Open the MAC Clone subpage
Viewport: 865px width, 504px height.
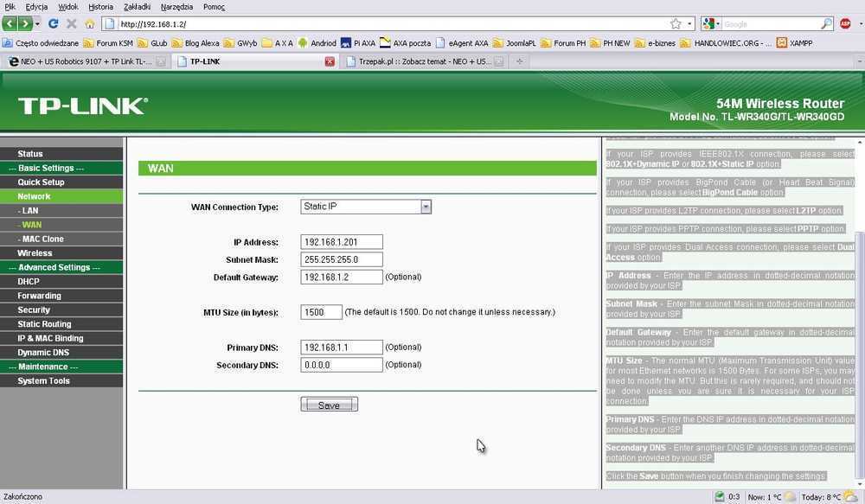(x=61, y=239)
